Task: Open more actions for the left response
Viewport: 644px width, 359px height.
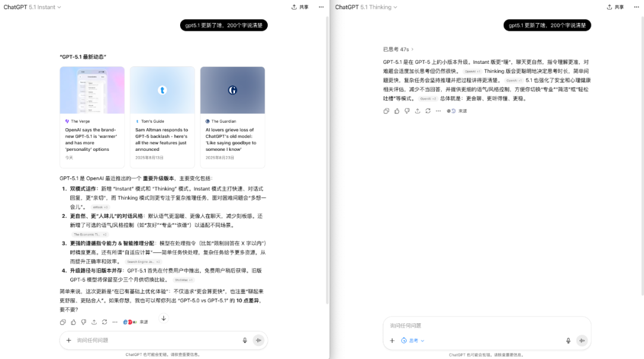Action: [114, 322]
